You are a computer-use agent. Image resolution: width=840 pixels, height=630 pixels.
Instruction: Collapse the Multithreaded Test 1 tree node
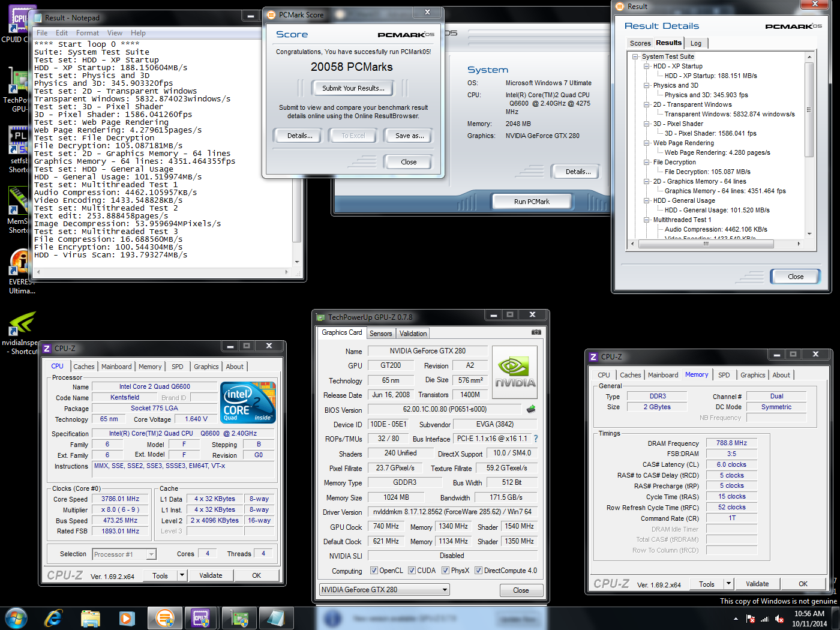(647, 220)
